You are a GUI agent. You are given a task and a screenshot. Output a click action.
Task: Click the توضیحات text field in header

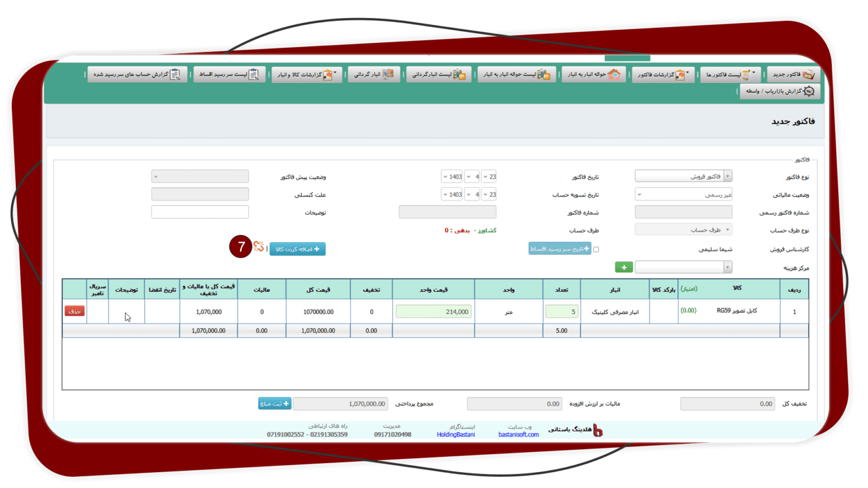[200, 212]
